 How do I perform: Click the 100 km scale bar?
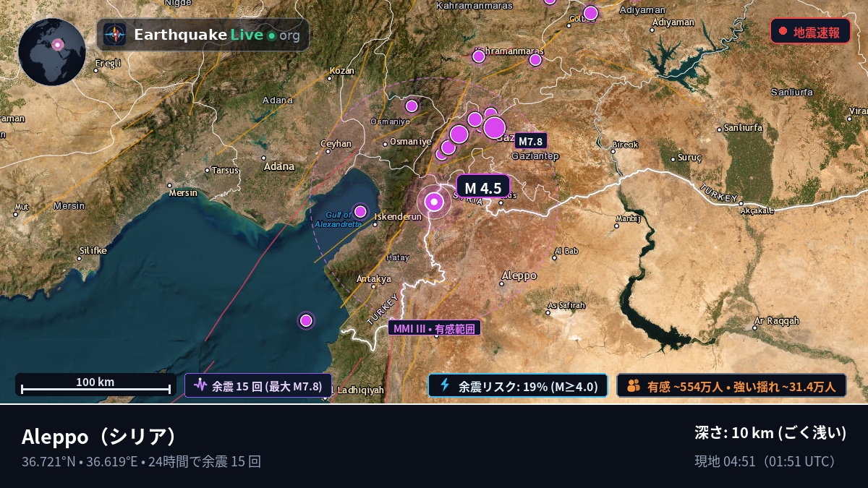point(95,385)
